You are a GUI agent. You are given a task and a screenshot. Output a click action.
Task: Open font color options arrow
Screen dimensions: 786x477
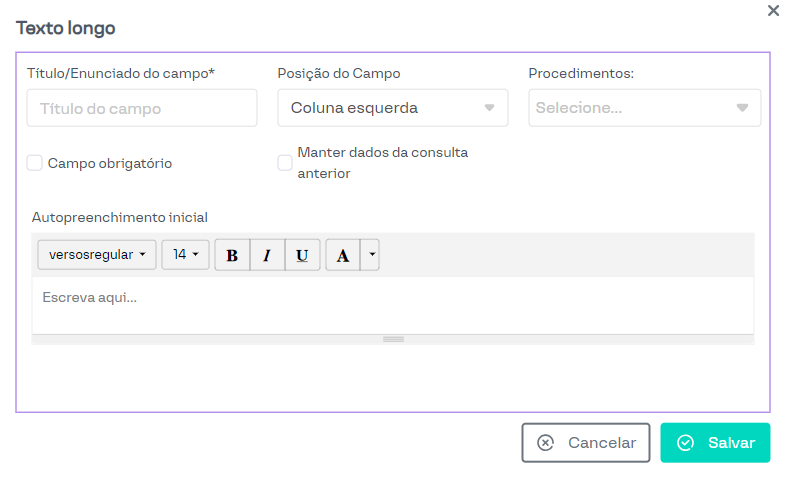(x=372, y=255)
